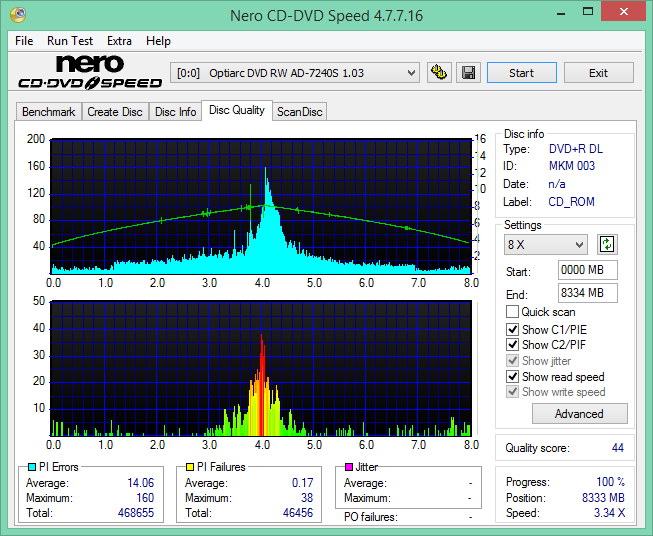Switch to the Benchmark tab

(x=49, y=112)
